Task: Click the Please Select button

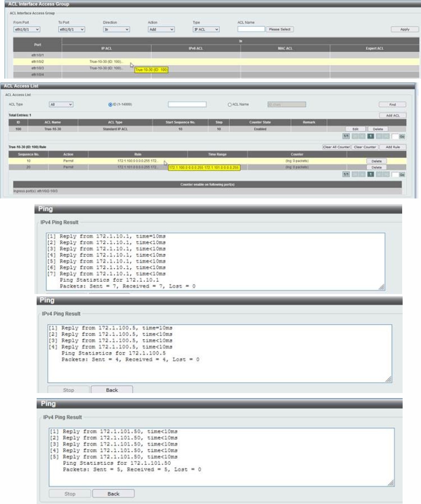Action: [x=279, y=29]
